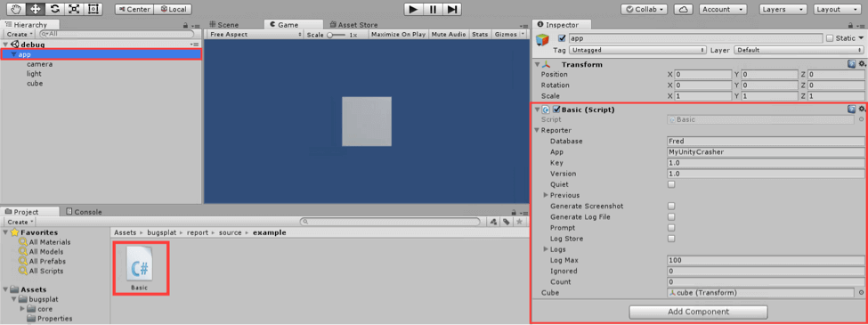This screenshot has height=325, width=868.
Task: Select the Rect Transform tool
Action: coord(93,9)
